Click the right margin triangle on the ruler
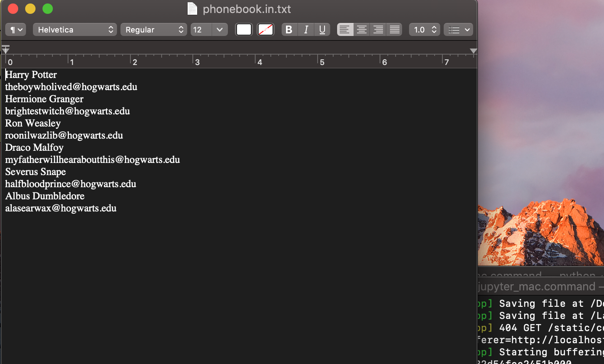The height and width of the screenshot is (364, 604). point(473,51)
